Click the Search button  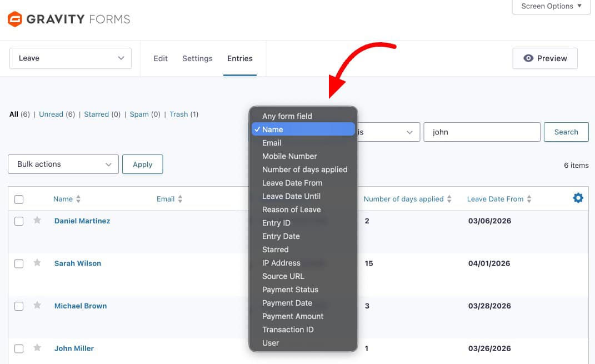click(x=566, y=132)
